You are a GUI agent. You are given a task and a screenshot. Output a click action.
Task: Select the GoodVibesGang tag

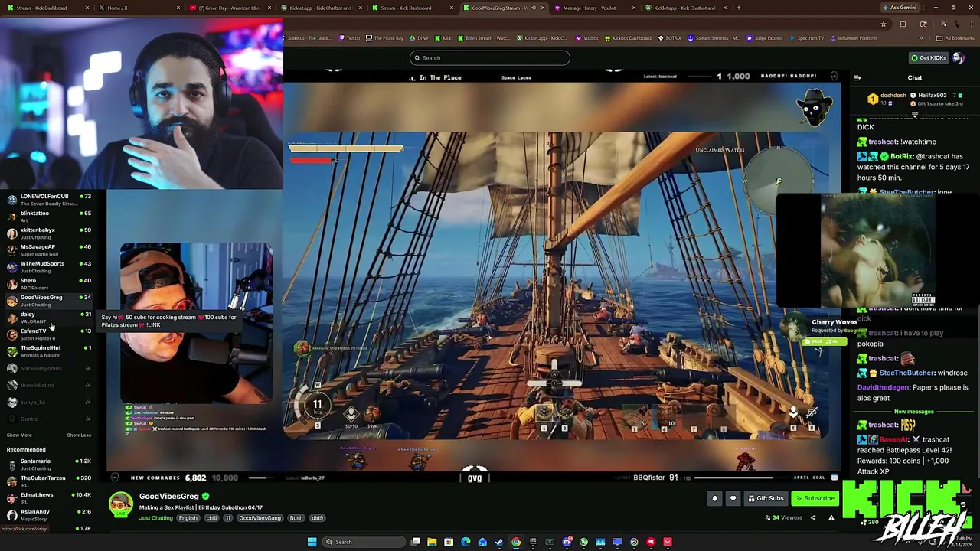260,518
